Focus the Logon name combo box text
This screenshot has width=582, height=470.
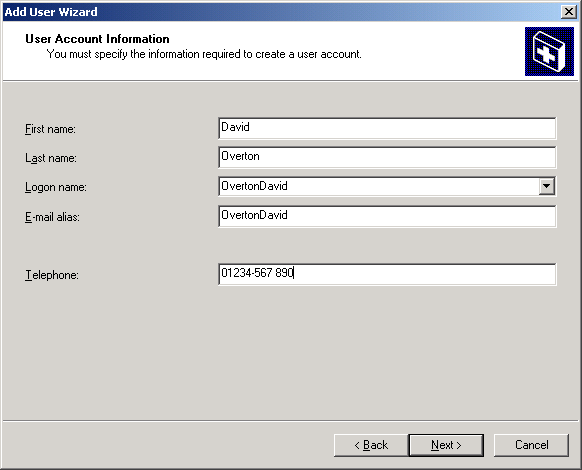coord(379,186)
